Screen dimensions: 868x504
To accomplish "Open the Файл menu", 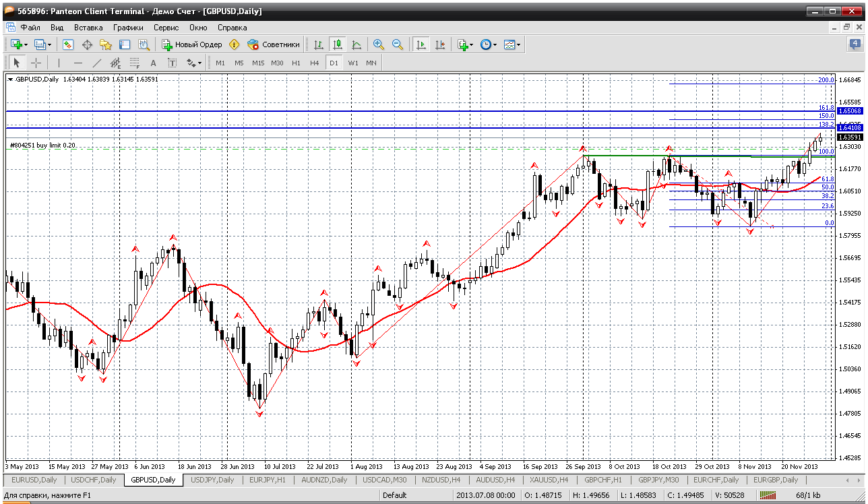I will (x=30, y=28).
